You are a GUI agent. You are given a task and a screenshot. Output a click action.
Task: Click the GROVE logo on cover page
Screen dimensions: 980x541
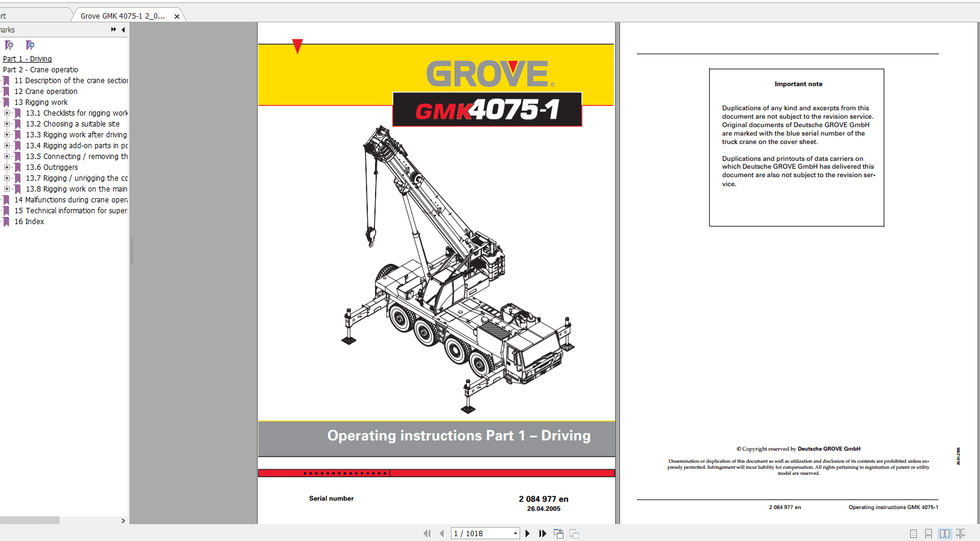(x=490, y=73)
